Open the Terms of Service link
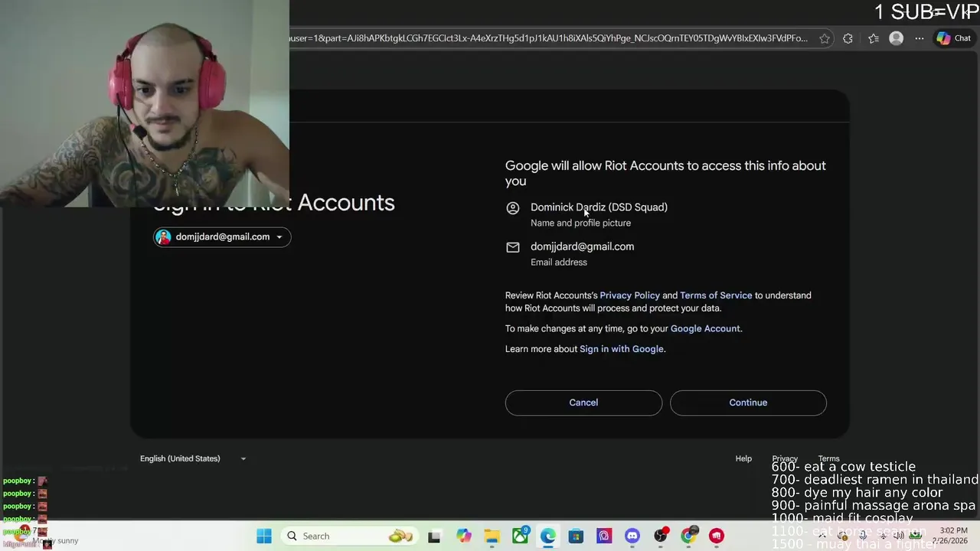 (716, 295)
